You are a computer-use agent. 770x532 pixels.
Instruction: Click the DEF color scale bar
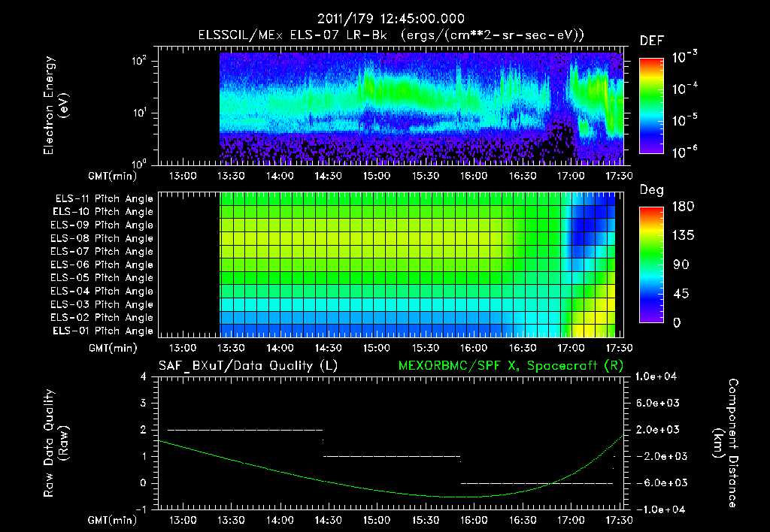(651, 106)
